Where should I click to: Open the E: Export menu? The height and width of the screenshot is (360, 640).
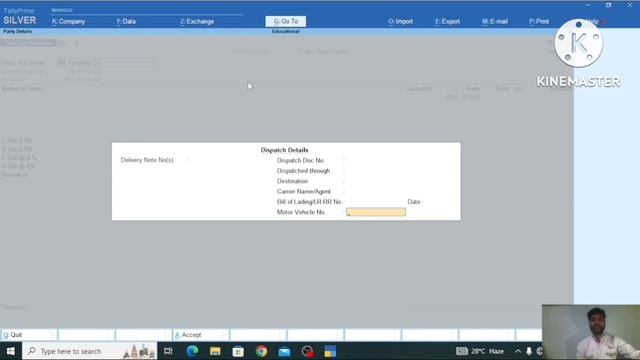(x=447, y=21)
